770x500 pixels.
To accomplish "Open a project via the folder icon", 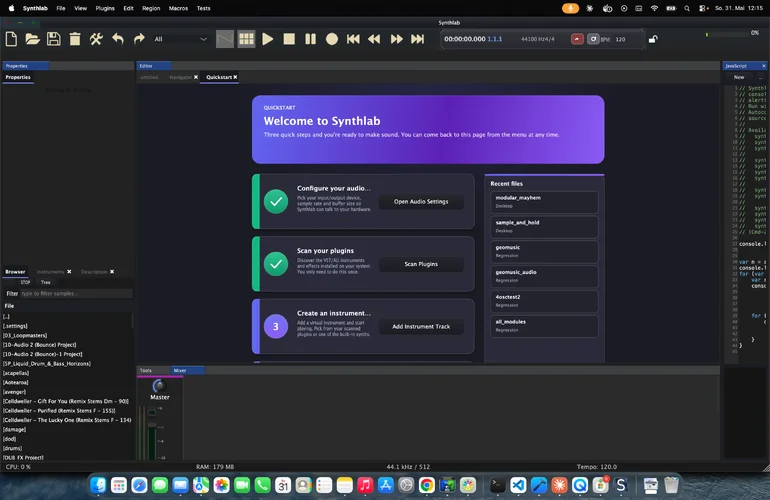I will click(x=32, y=39).
